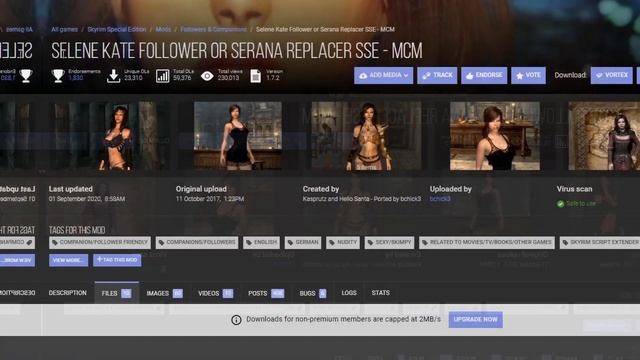Open uploader bchick3 profile link
This screenshot has width=640, height=360.
pyautogui.click(x=440, y=199)
